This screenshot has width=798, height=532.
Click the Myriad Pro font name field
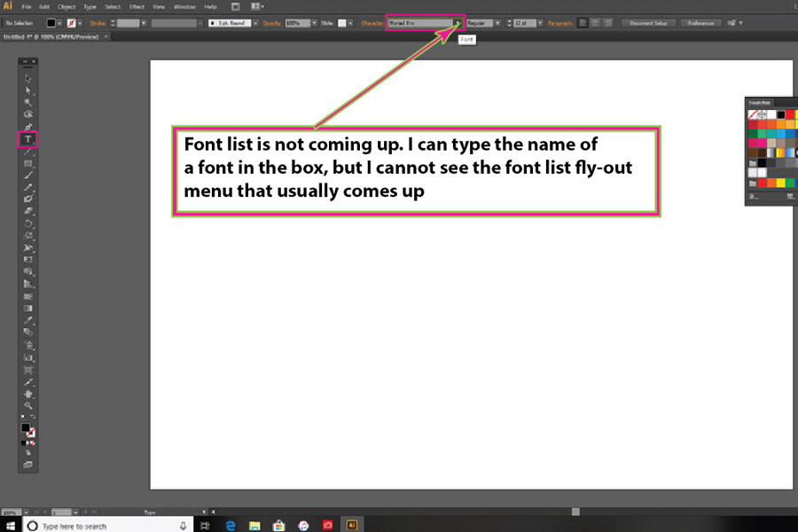coord(420,23)
